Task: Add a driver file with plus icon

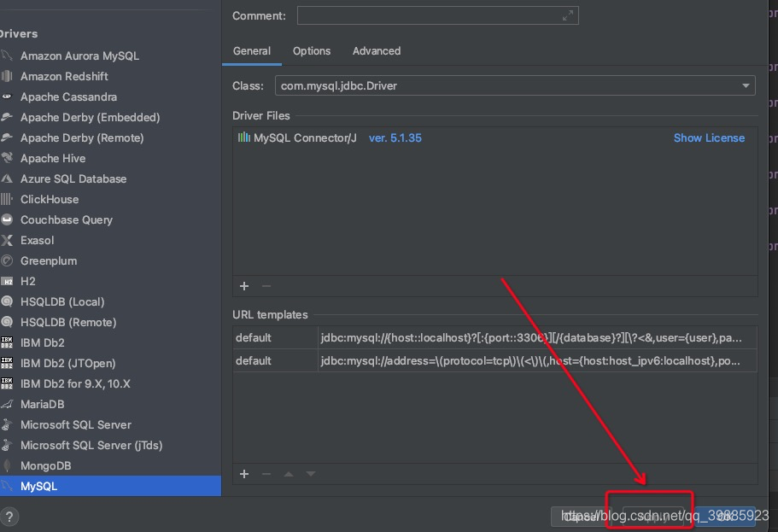Action: click(244, 286)
